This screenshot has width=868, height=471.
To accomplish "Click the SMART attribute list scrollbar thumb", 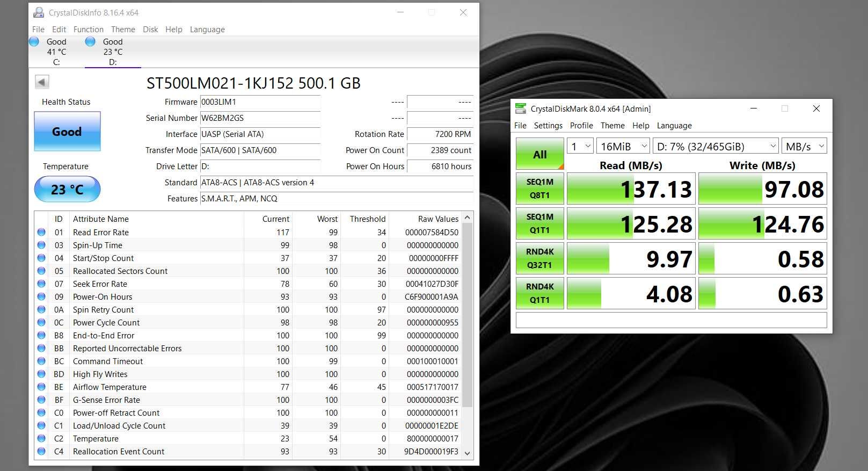I will [x=467, y=315].
